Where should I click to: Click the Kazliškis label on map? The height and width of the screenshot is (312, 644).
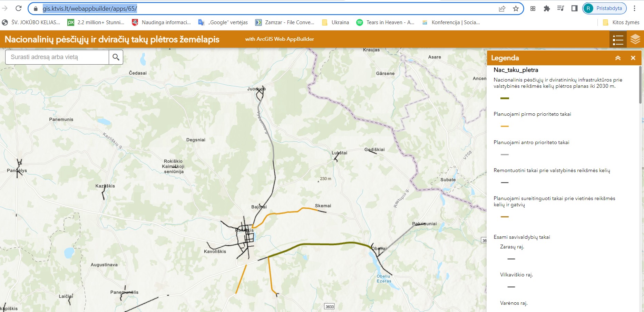tap(105, 186)
